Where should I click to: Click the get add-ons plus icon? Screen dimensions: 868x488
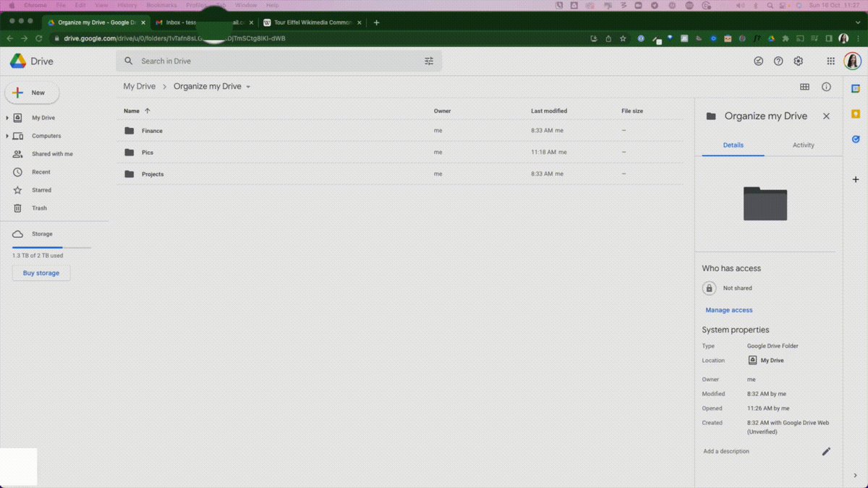(x=856, y=179)
